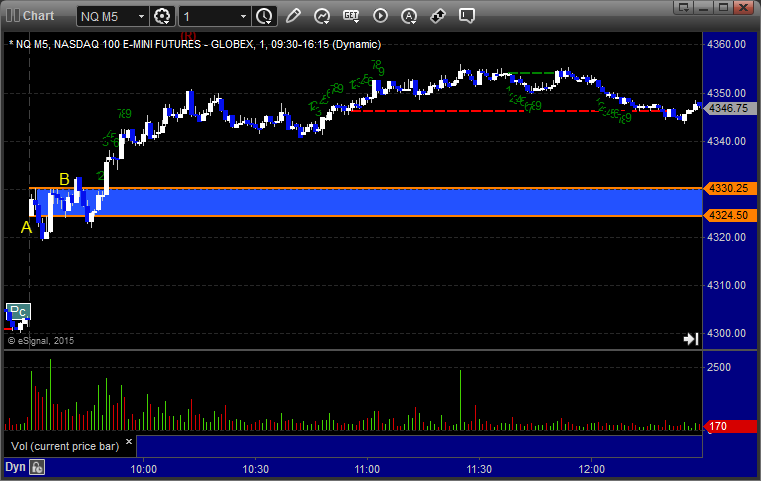Click the 10:00 time axis label
Image resolution: width=761 pixels, height=481 pixels.
tap(144, 469)
